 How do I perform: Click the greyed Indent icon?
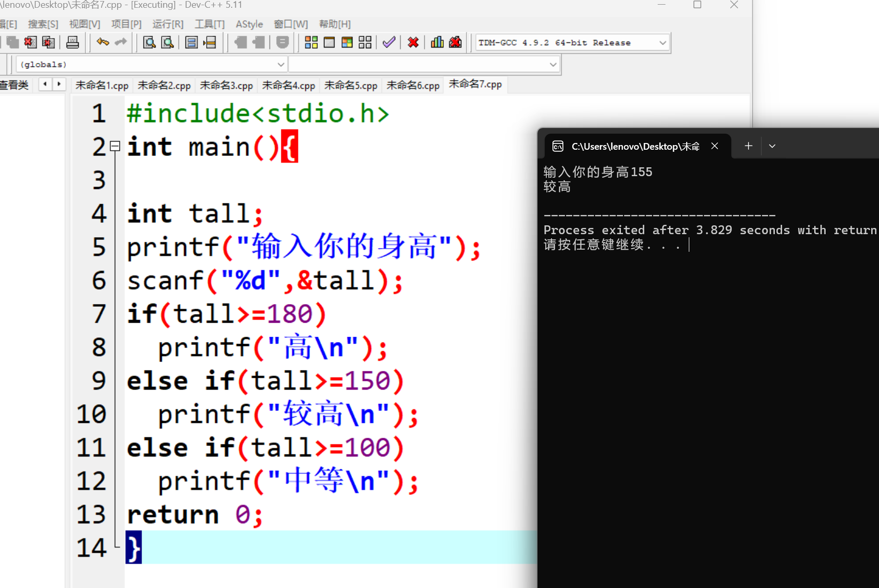click(240, 42)
